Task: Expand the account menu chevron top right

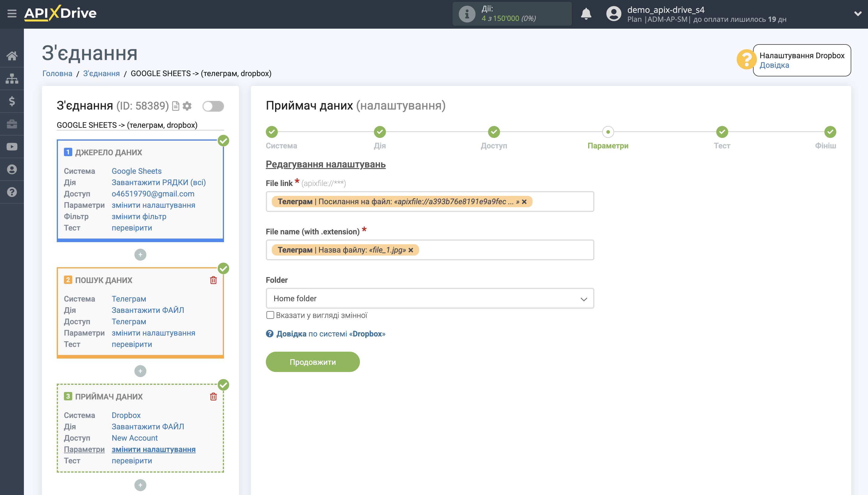Action: coord(858,14)
